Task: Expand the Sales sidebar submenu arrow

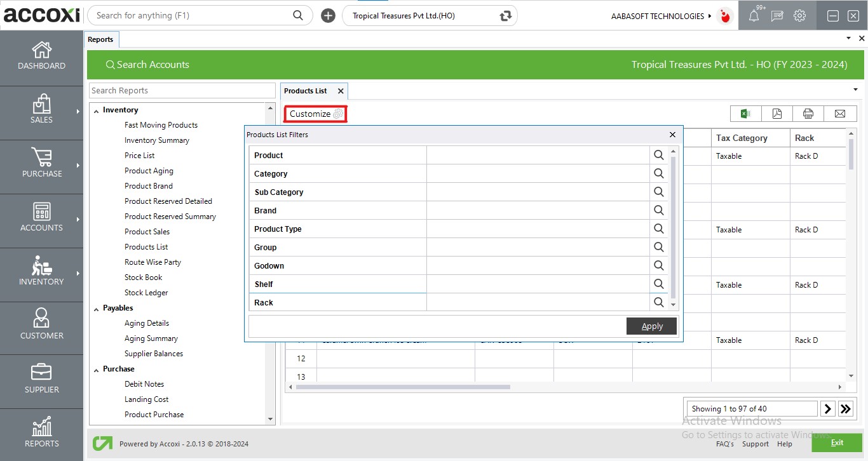Action: coord(78,112)
